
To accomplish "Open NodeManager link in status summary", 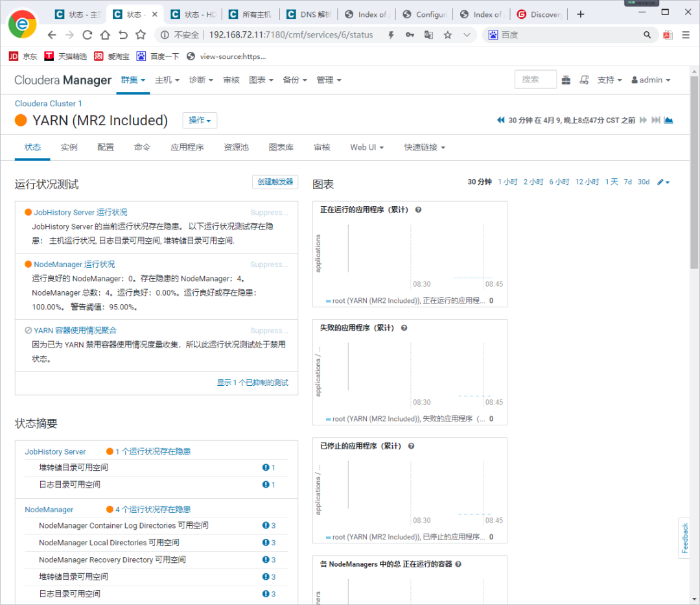I will pyautogui.click(x=49, y=510).
